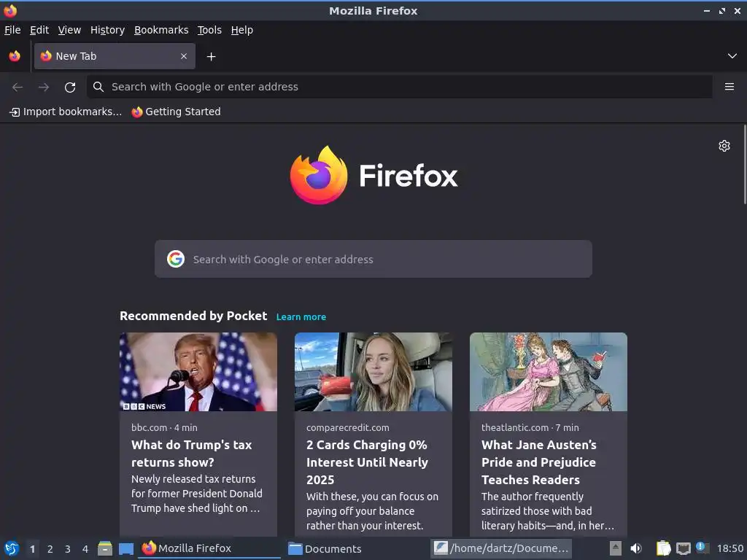Click headline 'What do Trump's tax returns show?'
Screen dimensions: 747x560
point(192,454)
